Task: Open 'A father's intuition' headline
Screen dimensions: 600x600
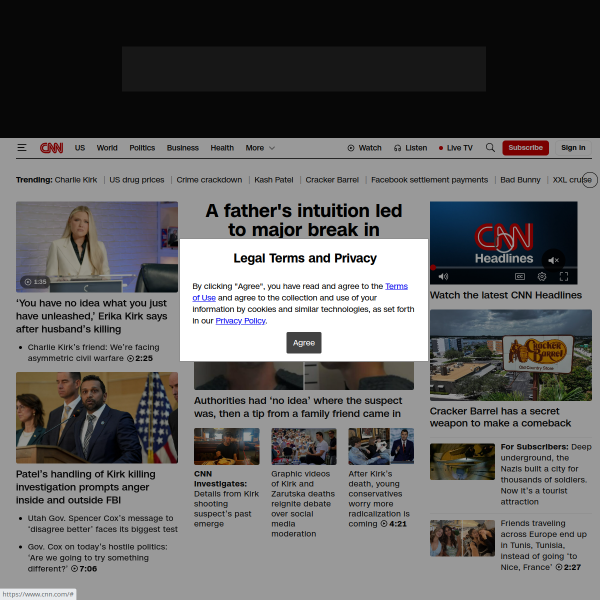Action: click(304, 220)
